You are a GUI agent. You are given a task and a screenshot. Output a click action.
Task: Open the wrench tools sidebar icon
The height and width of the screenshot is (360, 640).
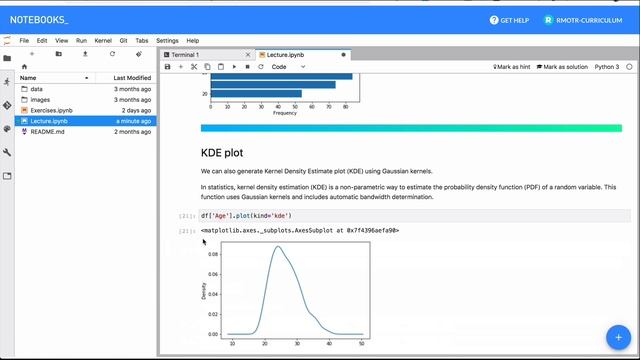(7, 152)
